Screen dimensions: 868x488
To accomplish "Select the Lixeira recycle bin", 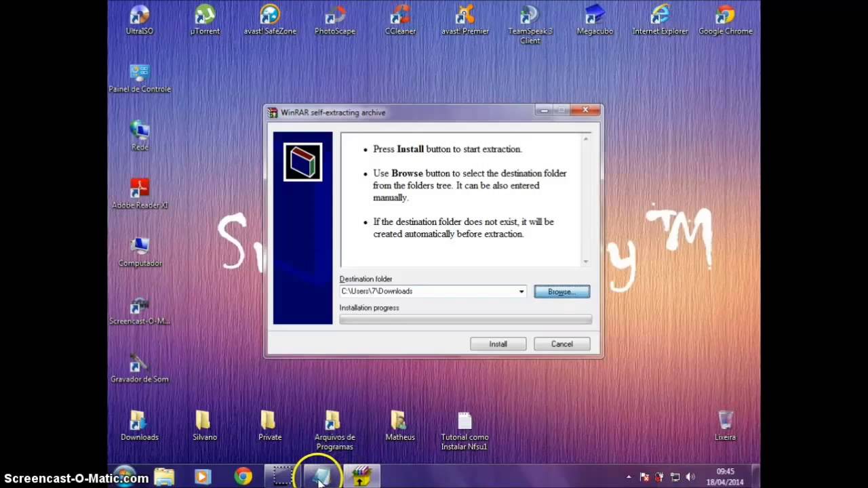I will [x=725, y=426].
